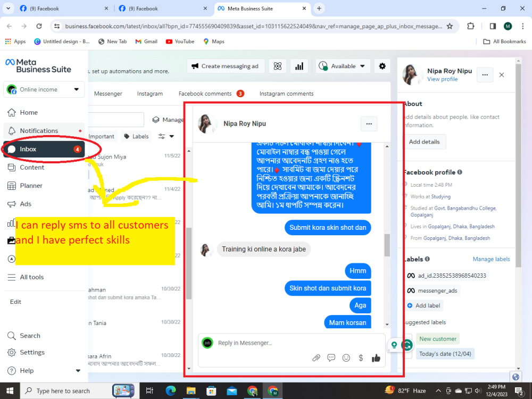Image resolution: width=532 pixels, height=399 pixels.
Task: Click the attach file paperclip icon
Action: point(316,358)
